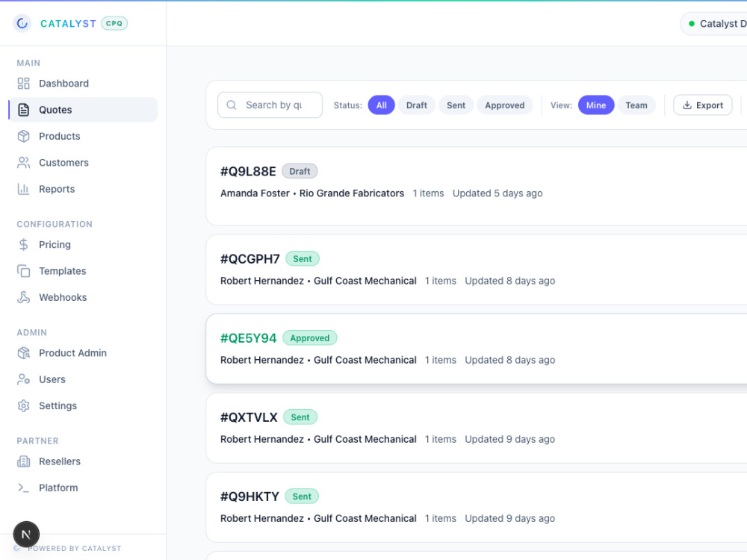
Task: Open the Resellers partner page
Action: coord(83,461)
